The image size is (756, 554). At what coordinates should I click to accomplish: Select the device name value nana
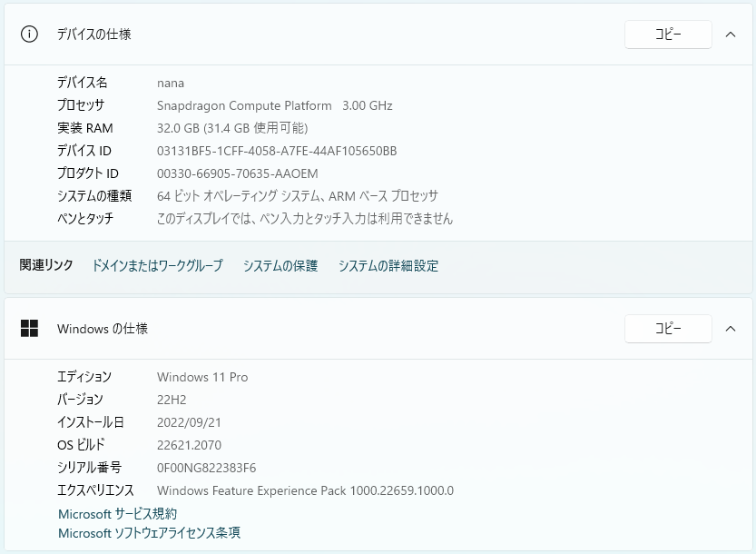(171, 83)
